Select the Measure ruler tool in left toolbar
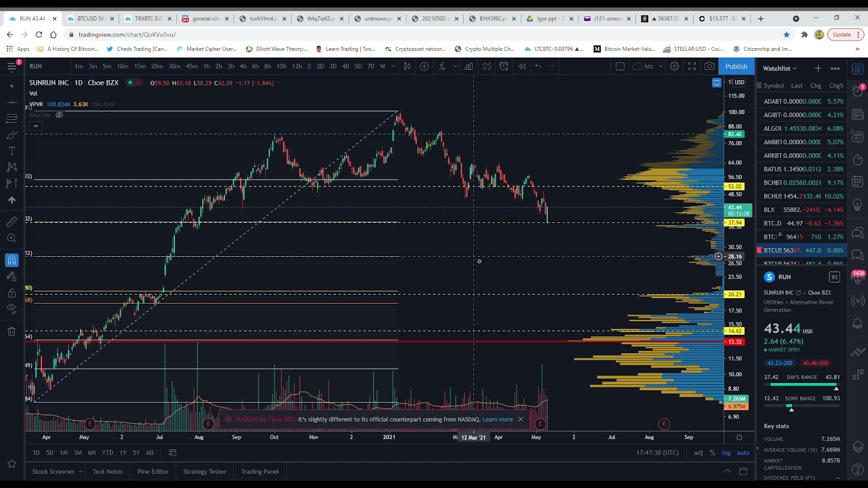Image resolution: width=868 pixels, height=488 pixels. tap(12, 222)
